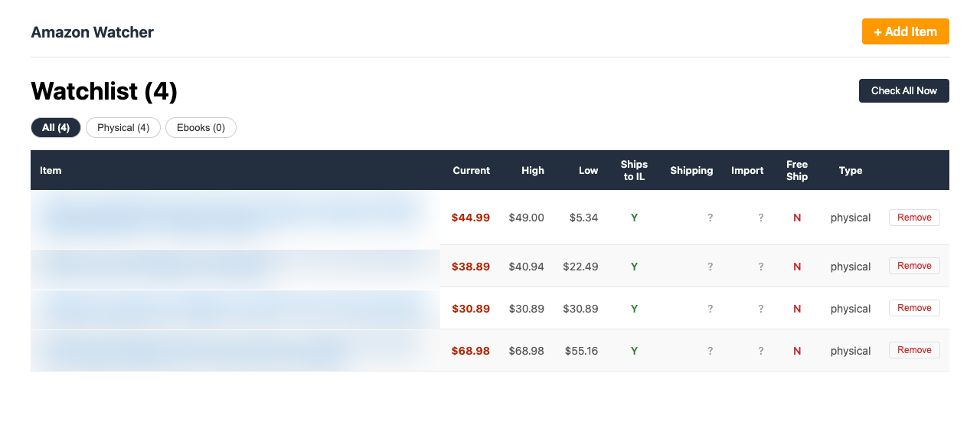The width and height of the screenshot is (980, 442).
Task: Click the Shipping column header
Action: [x=691, y=170]
